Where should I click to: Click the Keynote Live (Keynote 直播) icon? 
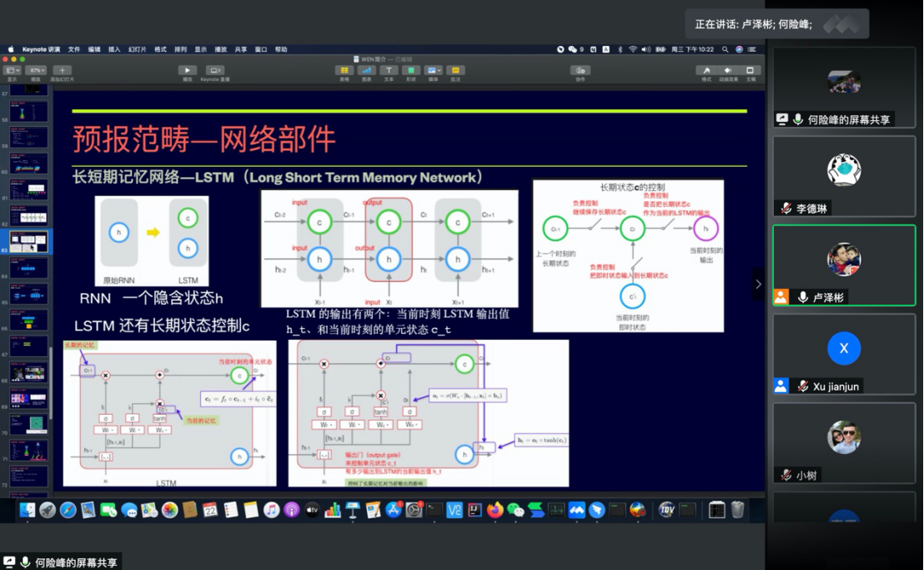point(215,71)
